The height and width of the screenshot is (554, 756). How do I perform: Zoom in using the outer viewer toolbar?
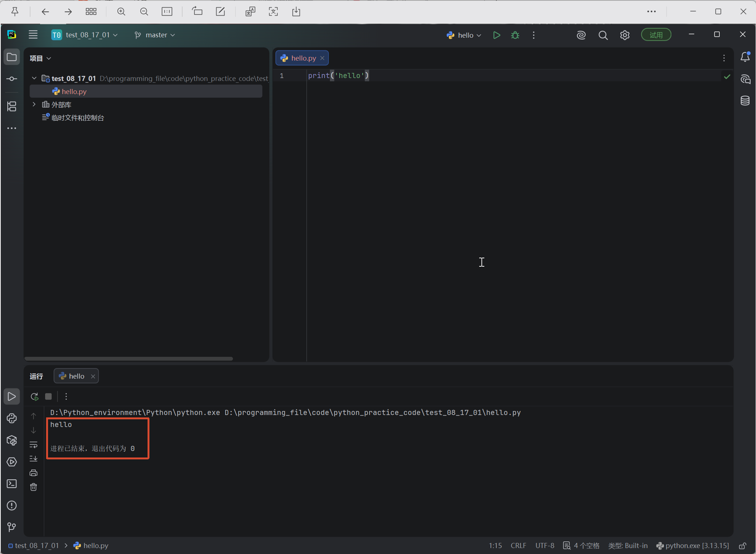[121, 11]
